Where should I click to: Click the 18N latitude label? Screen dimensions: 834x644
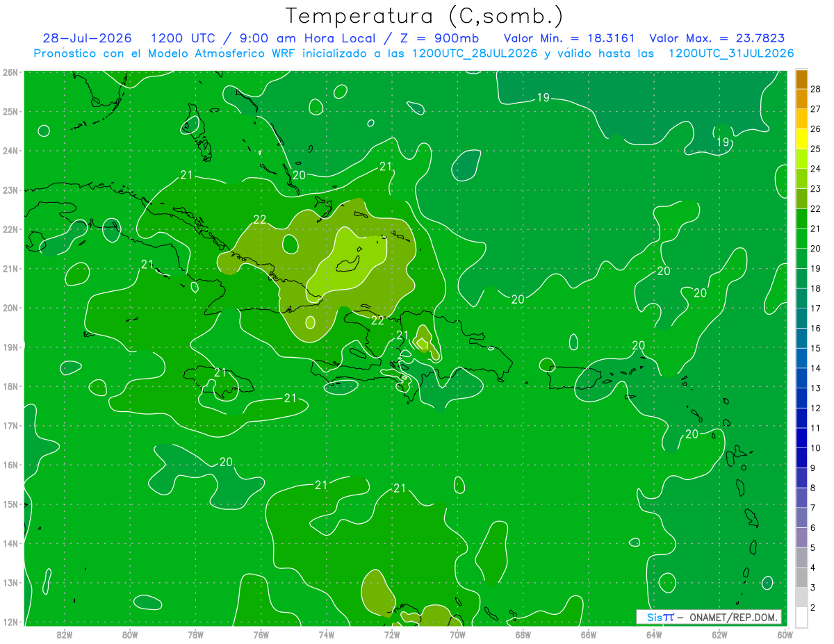pos(10,386)
